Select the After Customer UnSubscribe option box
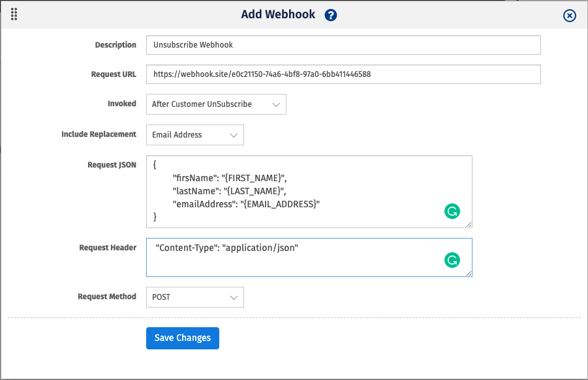 click(x=215, y=104)
